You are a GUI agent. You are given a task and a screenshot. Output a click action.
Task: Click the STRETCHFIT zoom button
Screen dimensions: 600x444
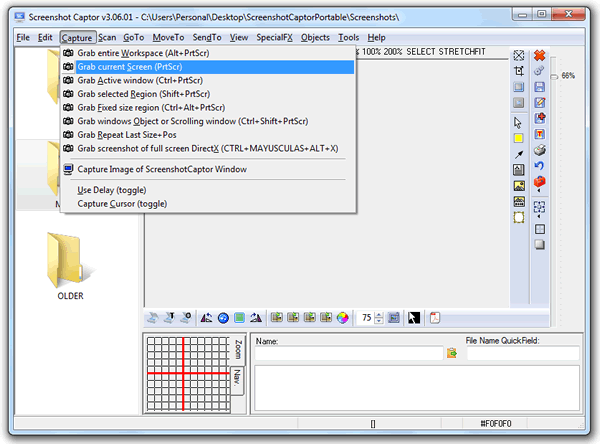coord(462,52)
